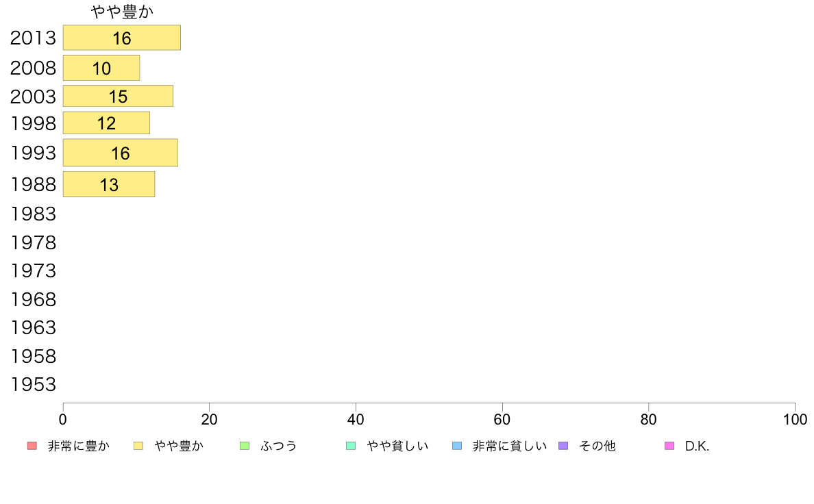Click the 1998 bar showing 12
Image resolution: width=814 pixels, height=504 pixels.
pyautogui.click(x=106, y=123)
